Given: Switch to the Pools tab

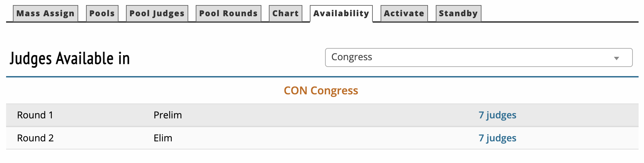Looking at the screenshot, I should pos(102,14).
